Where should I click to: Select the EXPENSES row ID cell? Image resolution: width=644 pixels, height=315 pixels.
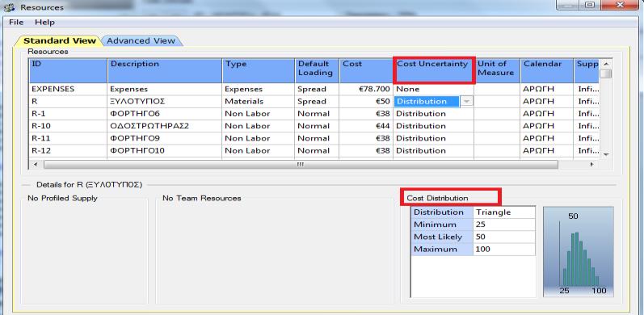(68, 89)
